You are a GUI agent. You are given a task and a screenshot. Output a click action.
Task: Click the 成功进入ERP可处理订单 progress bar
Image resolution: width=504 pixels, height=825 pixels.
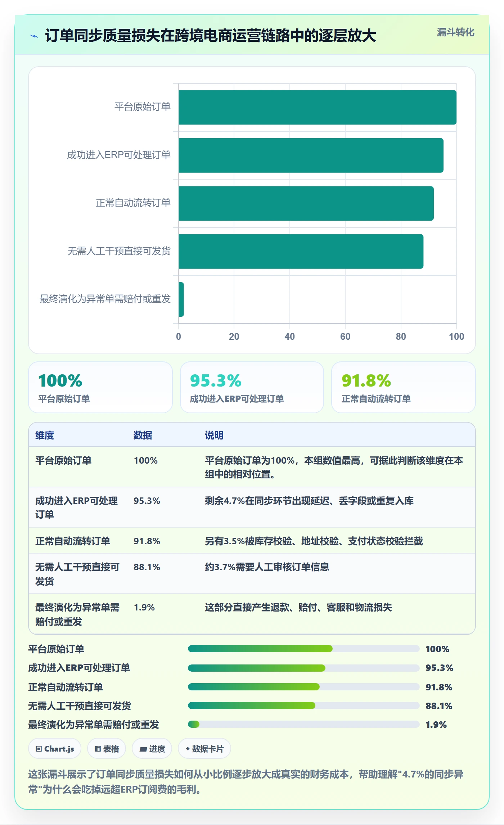pyautogui.click(x=303, y=668)
